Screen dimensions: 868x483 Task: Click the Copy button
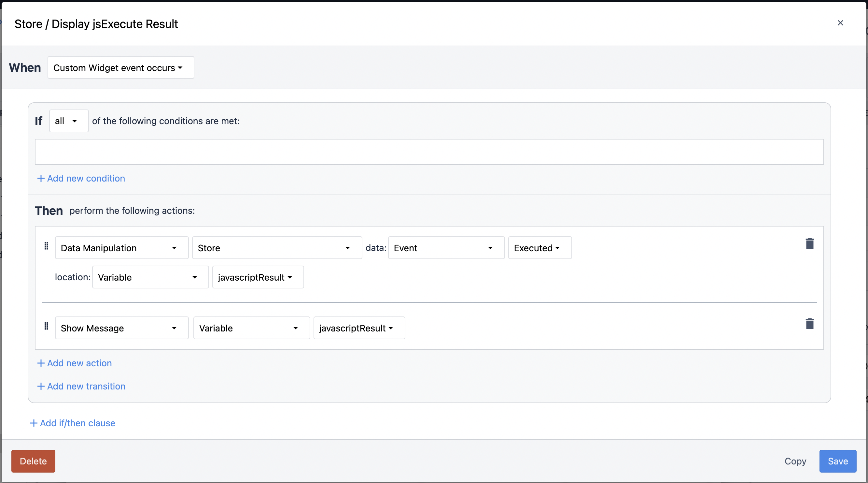(795, 461)
